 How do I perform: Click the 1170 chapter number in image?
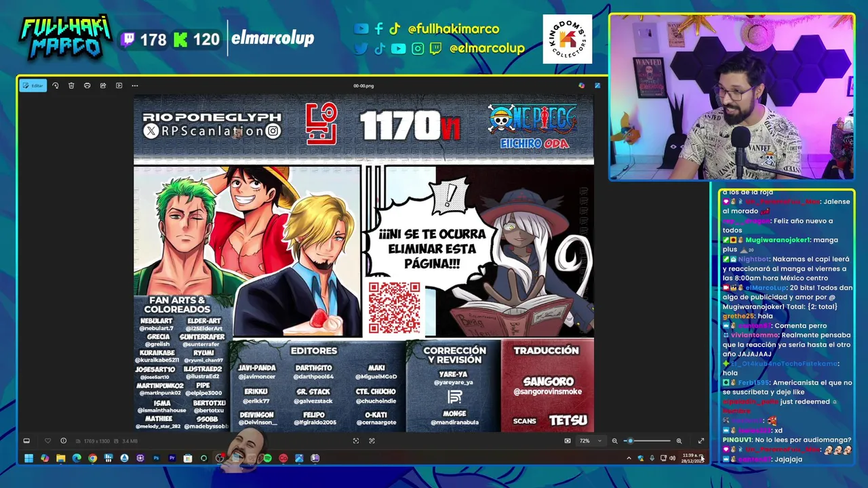(x=401, y=127)
